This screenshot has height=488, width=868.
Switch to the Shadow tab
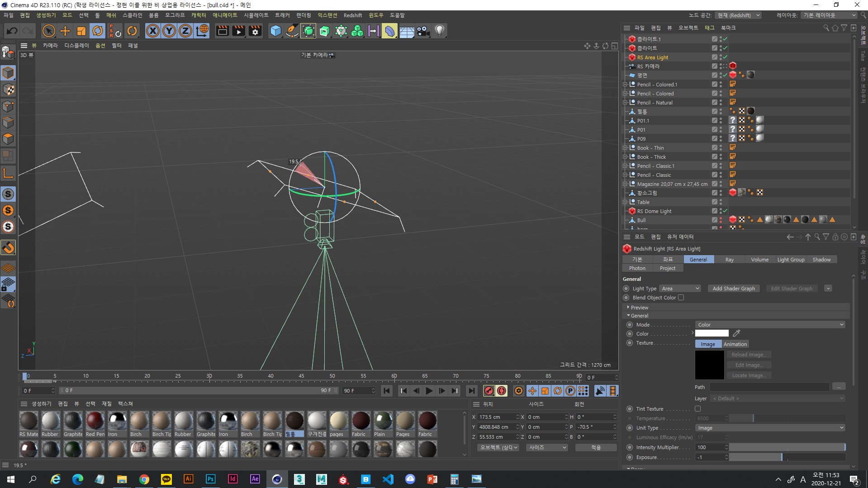[x=821, y=260]
